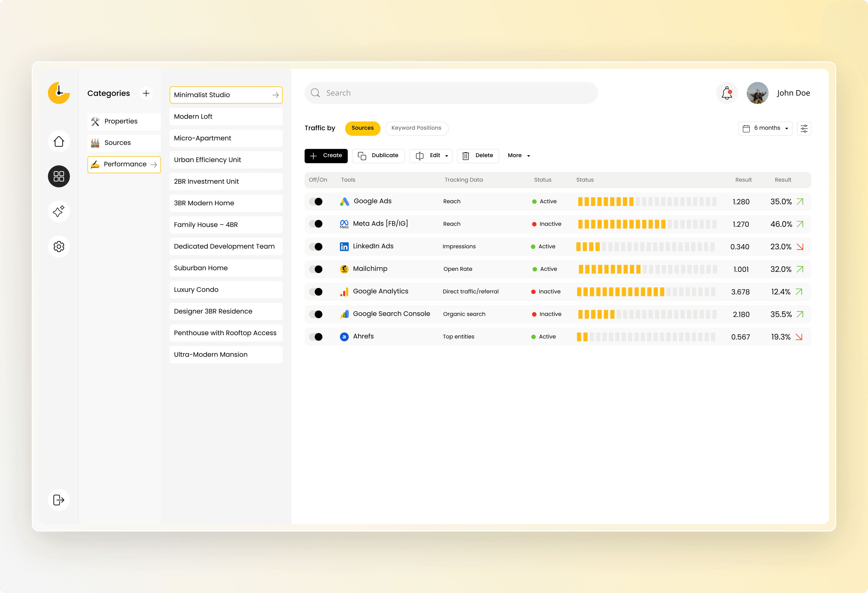Click the Delete button
The width and height of the screenshot is (868, 593).
478,156
